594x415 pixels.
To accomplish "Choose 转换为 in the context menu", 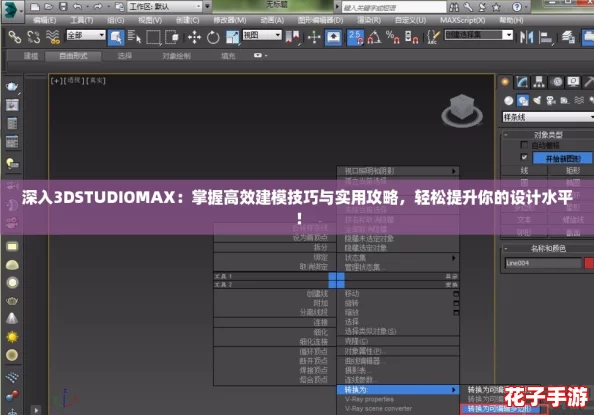I will 398,390.
